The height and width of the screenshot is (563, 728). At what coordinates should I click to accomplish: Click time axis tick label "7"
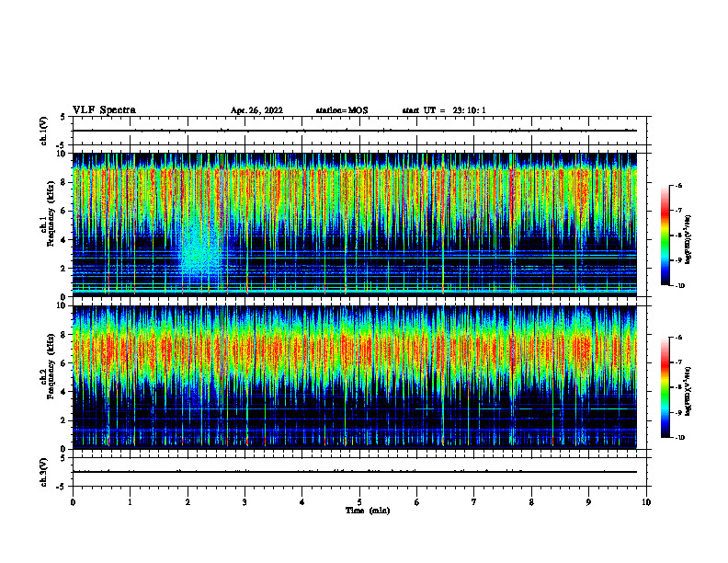(x=474, y=502)
